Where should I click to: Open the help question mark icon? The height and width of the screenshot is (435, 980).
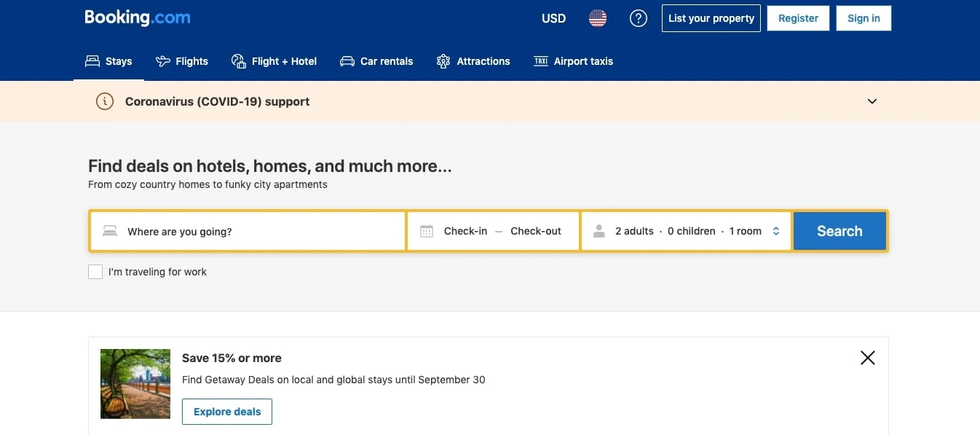point(639,18)
